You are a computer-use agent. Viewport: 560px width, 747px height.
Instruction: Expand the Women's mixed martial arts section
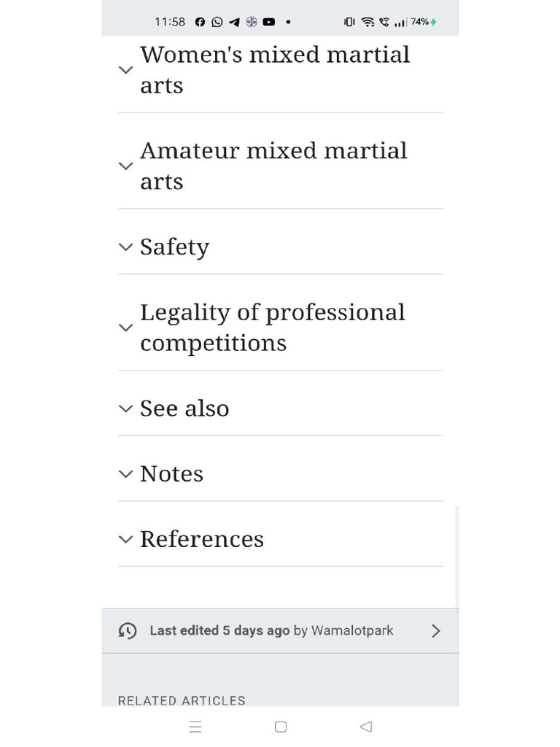click(275, 70)
